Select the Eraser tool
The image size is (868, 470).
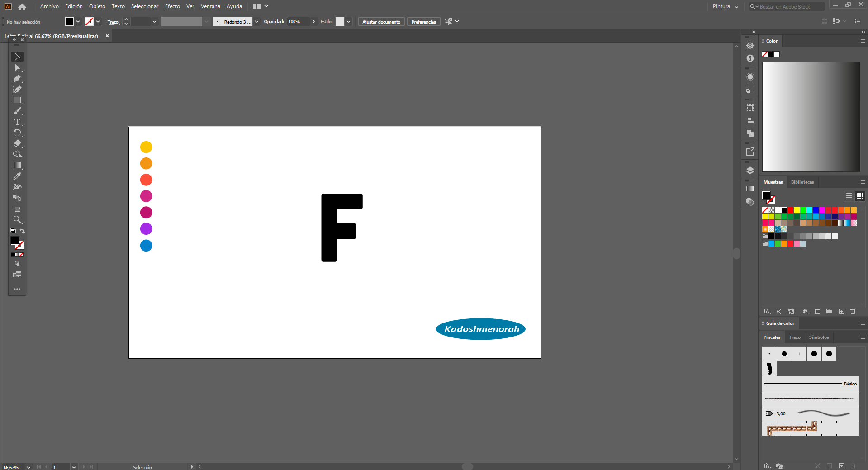17,144
